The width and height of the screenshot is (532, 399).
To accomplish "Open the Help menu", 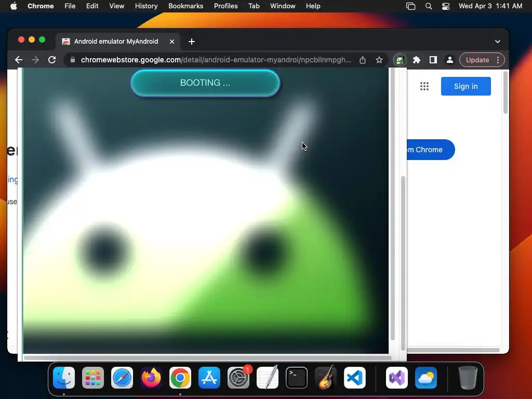I will point(313,6).
